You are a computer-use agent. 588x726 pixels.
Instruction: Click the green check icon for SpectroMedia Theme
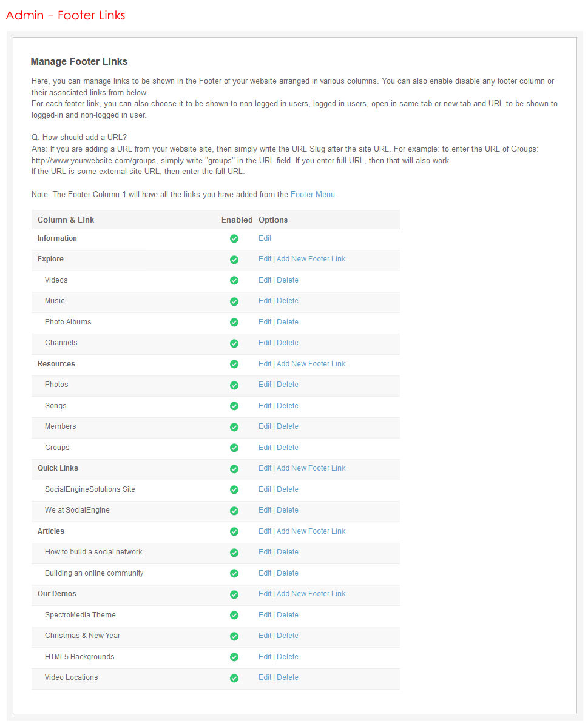tap(234, 616)
